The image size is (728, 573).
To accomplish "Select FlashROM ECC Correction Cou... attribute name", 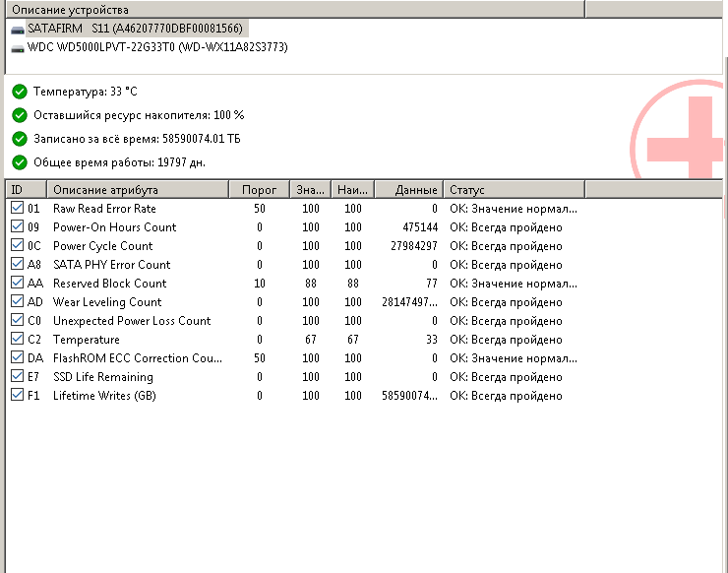I will [x=138, y=358].
